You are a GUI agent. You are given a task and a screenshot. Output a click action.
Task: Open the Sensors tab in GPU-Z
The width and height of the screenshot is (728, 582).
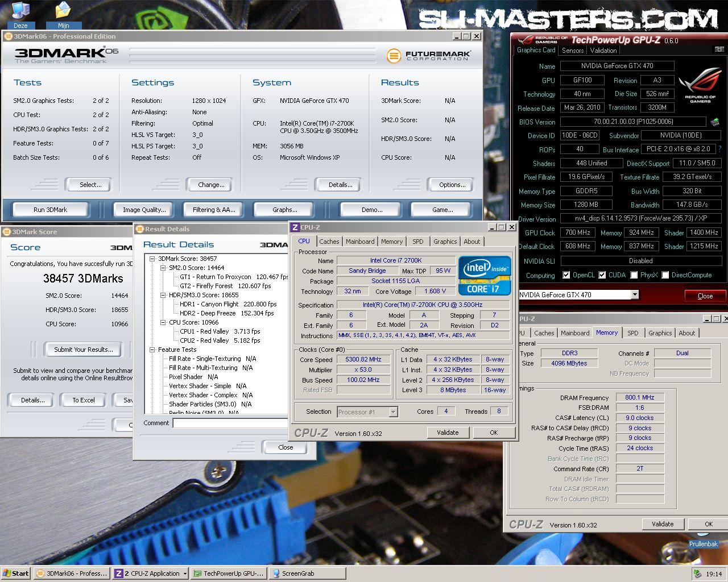572,51
